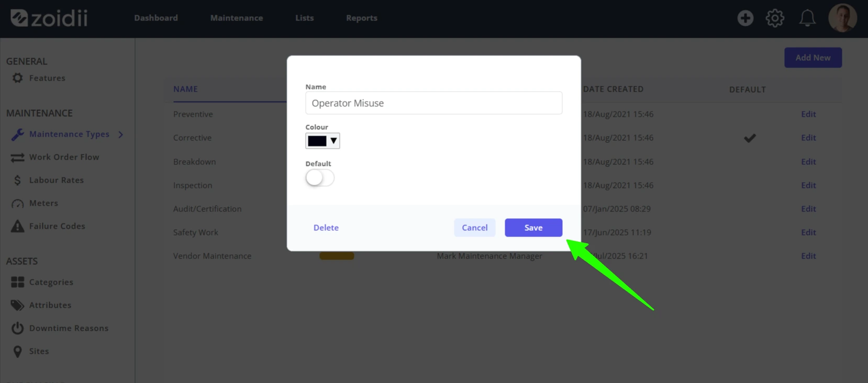This screenshot has width=868, height=383.
Task: Open the Dashboard menu
Action: 156,18
